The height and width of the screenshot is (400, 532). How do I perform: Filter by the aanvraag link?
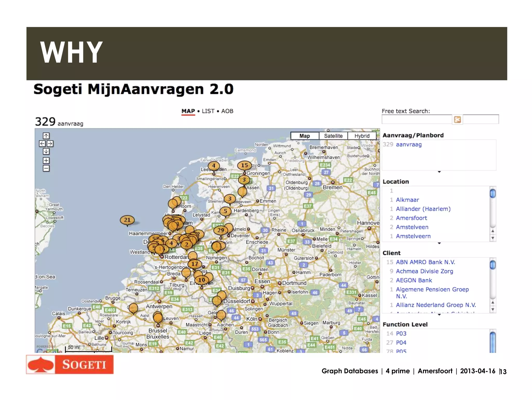(x=409, y=145)
